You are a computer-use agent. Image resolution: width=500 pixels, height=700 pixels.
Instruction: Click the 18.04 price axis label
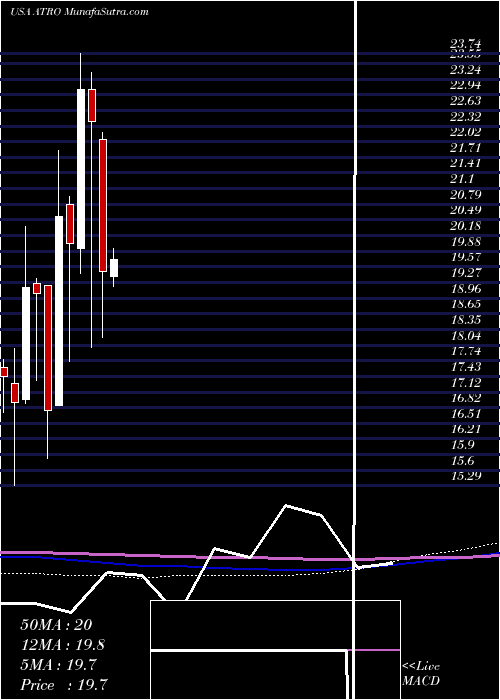click(x=466, y=335)
